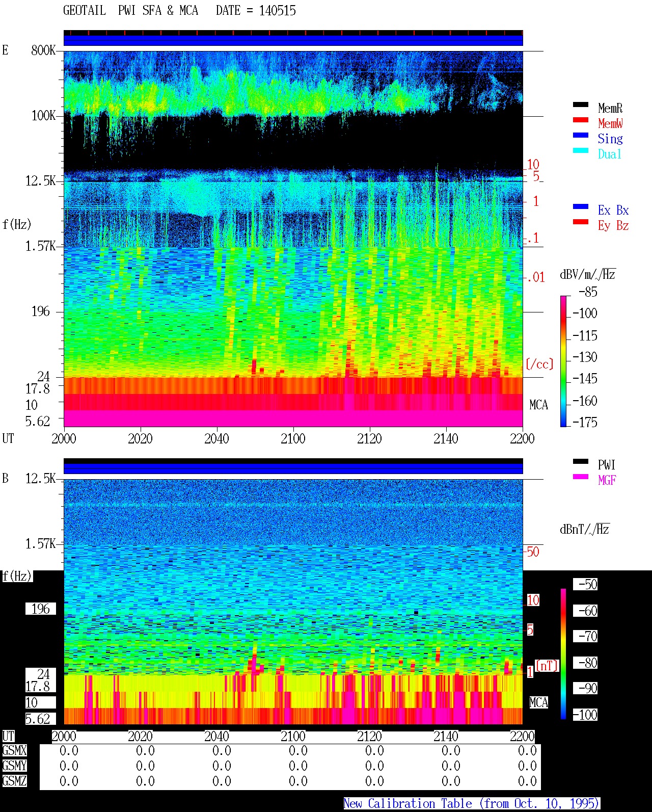Select the MemR legend label
Viewport: 652px width, 812px height.
point(610,108)
